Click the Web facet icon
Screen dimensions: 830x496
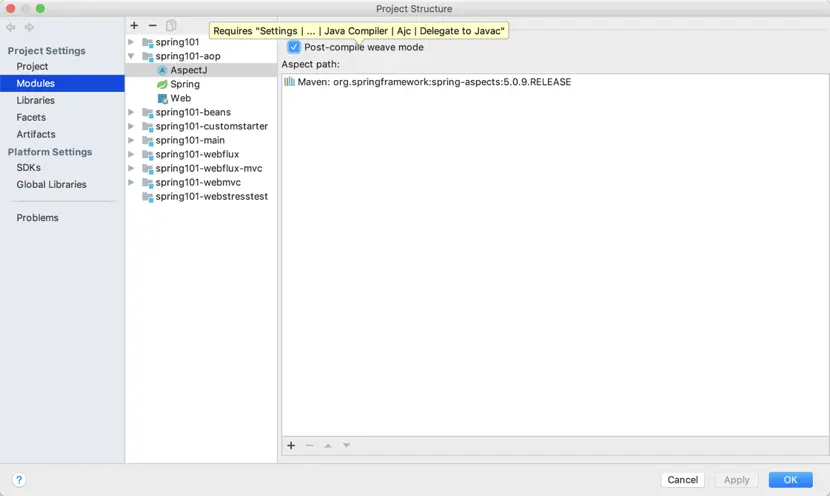163,98
